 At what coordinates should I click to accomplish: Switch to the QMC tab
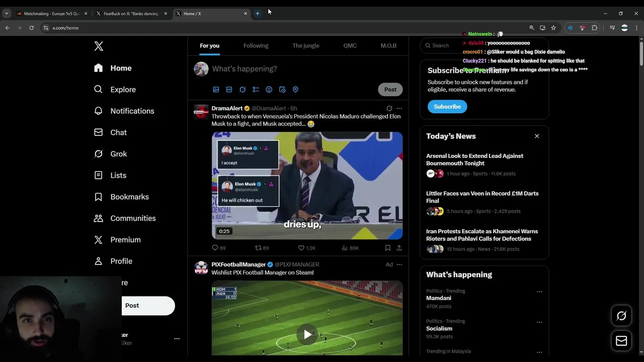click(350, 46)
